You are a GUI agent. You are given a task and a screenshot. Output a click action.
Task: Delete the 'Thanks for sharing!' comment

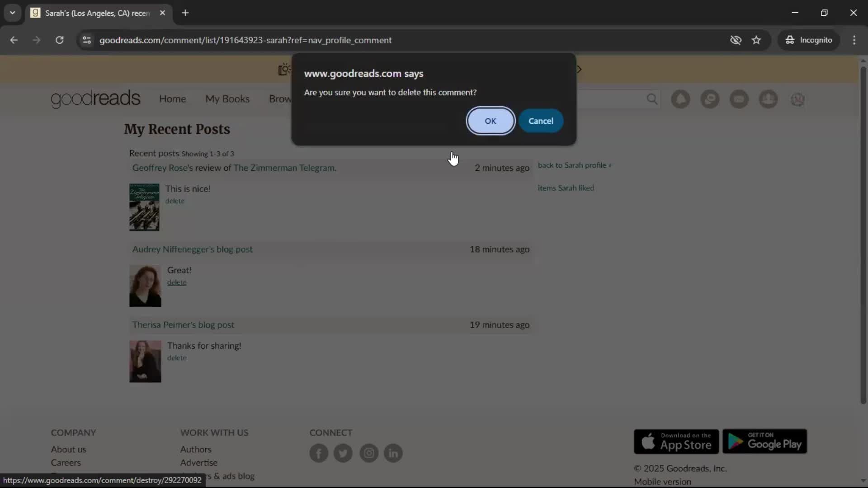pyautogui.click(x=177, y=358)
